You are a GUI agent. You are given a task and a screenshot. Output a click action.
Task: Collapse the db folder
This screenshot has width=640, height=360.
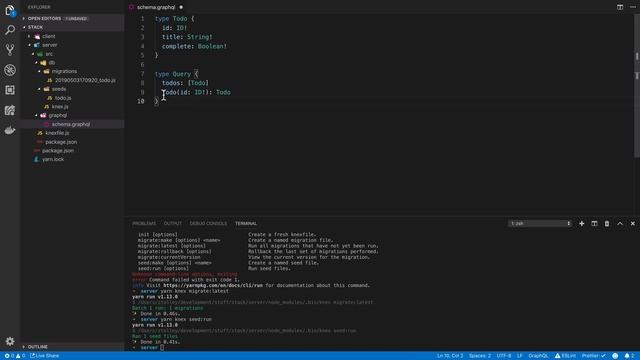(x=52, y=62)
